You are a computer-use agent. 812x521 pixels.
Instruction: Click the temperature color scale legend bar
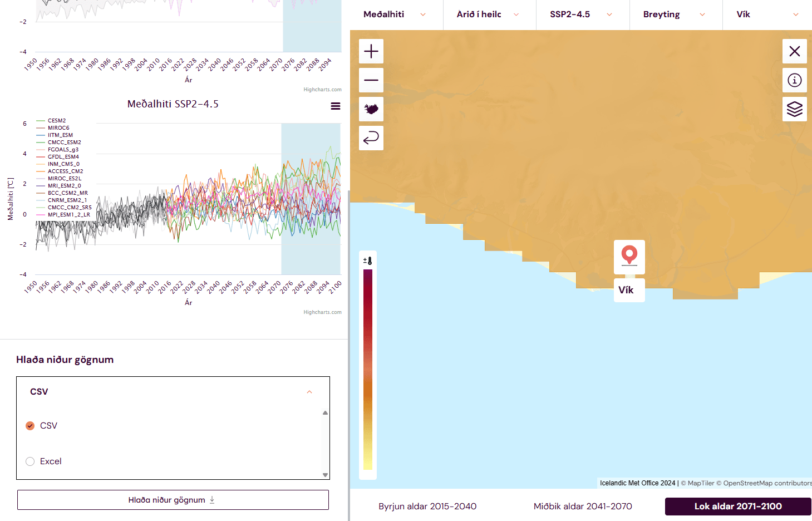pos(368,369)
